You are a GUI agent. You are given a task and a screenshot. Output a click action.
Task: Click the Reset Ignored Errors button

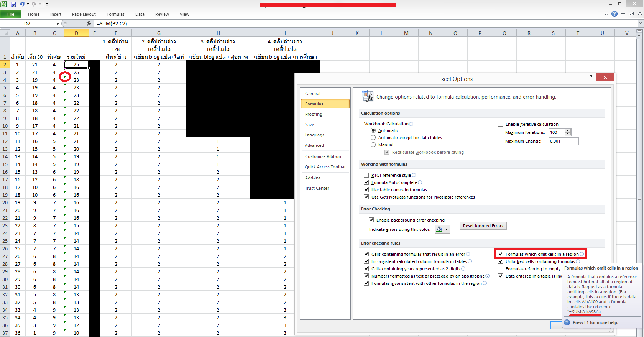pyautogui.click(x=483, y=226)
